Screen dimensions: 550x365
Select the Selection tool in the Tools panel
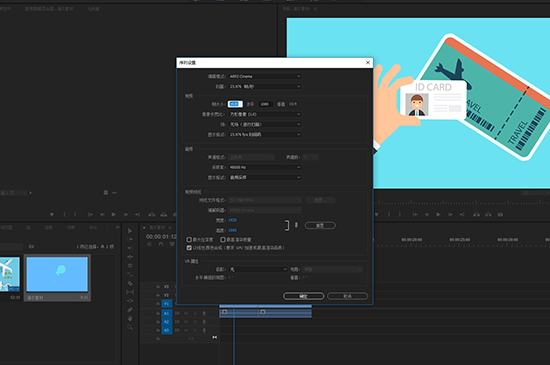[x=130, y=231]
